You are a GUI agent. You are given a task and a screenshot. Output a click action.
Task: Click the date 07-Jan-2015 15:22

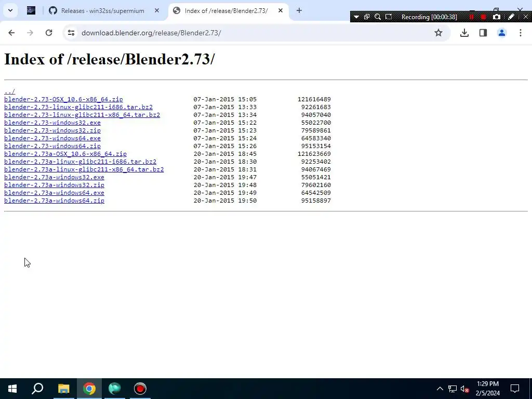(225, 123)
